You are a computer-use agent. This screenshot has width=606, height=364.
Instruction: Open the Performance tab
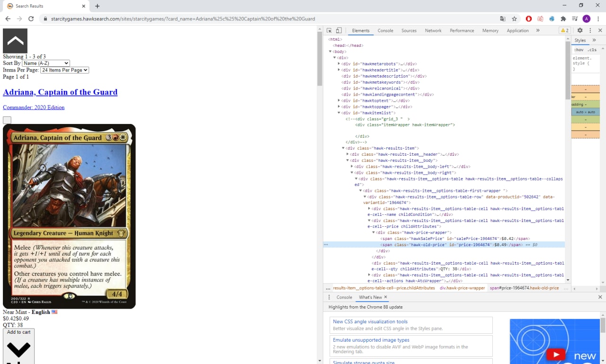coord(462,30)
